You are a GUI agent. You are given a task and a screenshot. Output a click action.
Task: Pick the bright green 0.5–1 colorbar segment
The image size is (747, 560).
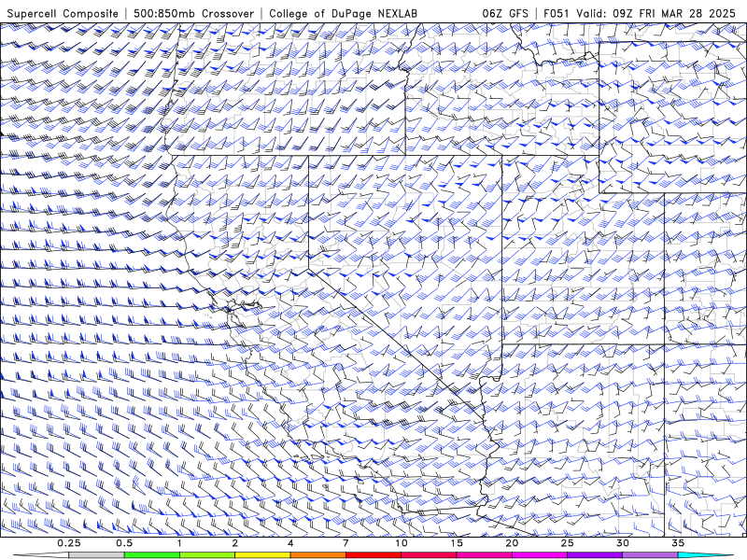point(152,555)
